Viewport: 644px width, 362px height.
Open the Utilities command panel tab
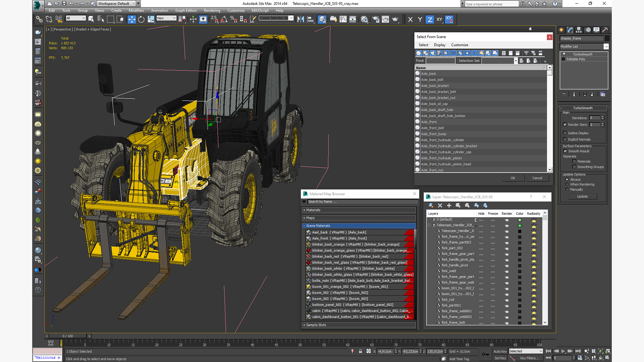tap(605, 30)
